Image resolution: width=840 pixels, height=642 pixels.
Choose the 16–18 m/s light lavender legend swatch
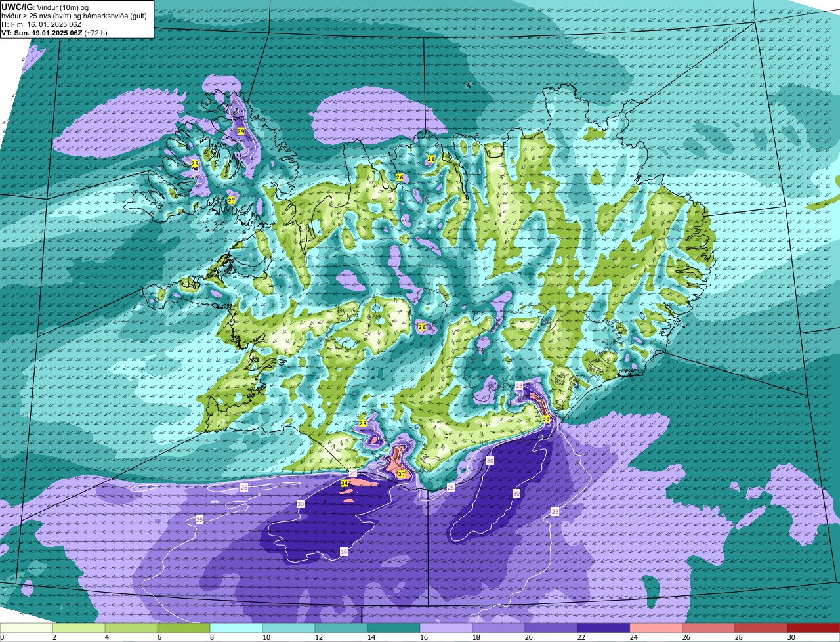point(446,628)
